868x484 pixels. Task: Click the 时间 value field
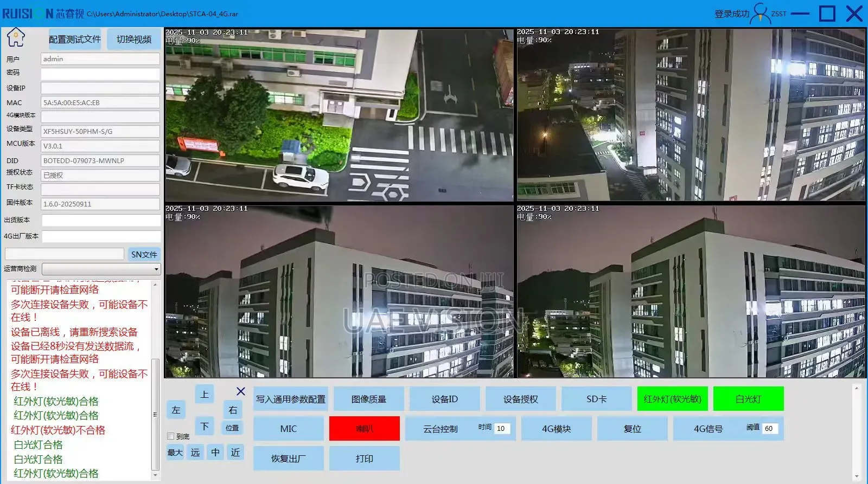502,429
